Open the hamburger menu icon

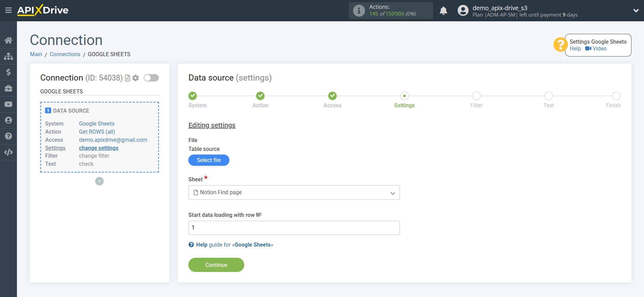pos(8,10)
